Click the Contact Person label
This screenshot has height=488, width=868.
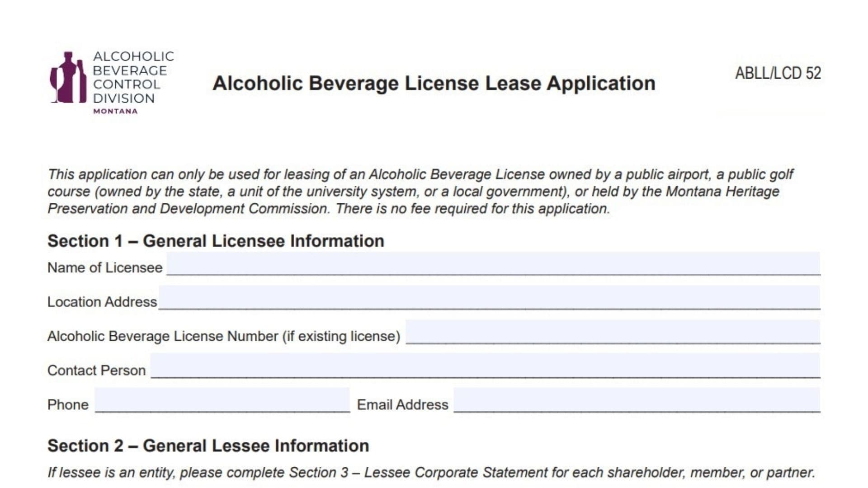tap(97, 370)
